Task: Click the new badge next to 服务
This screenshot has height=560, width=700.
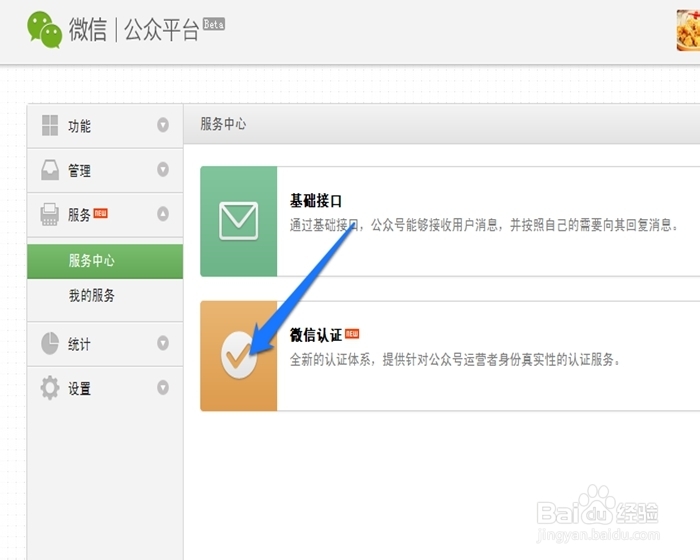Action: coord(101,213)
